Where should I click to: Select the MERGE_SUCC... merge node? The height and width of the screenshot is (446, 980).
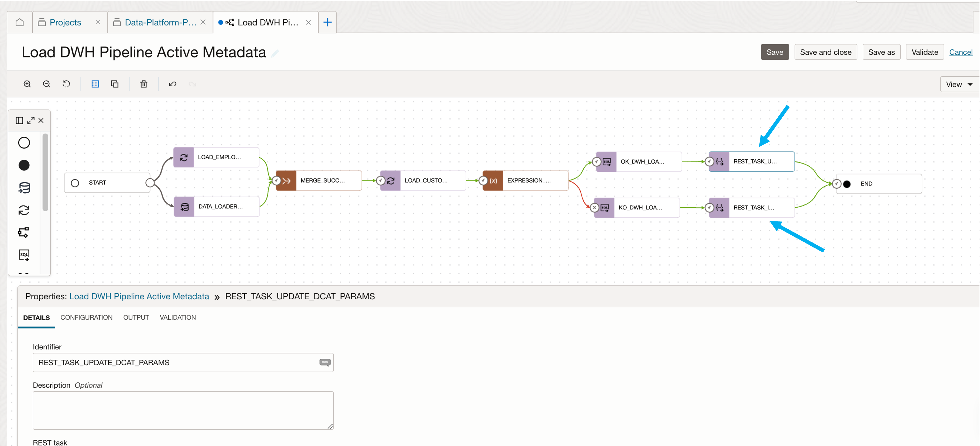pyautogui.click(x=319, y=180)
